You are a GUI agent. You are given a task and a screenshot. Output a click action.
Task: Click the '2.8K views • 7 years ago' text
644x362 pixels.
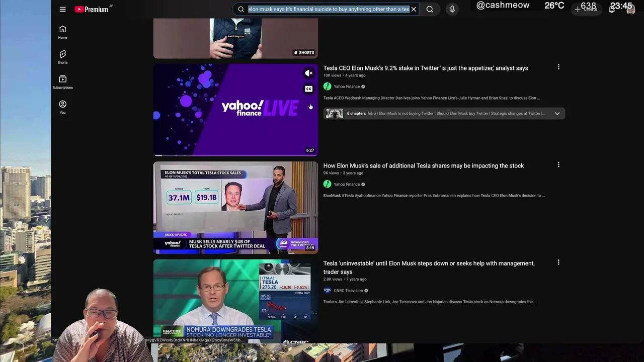click(x=345, y=279)
